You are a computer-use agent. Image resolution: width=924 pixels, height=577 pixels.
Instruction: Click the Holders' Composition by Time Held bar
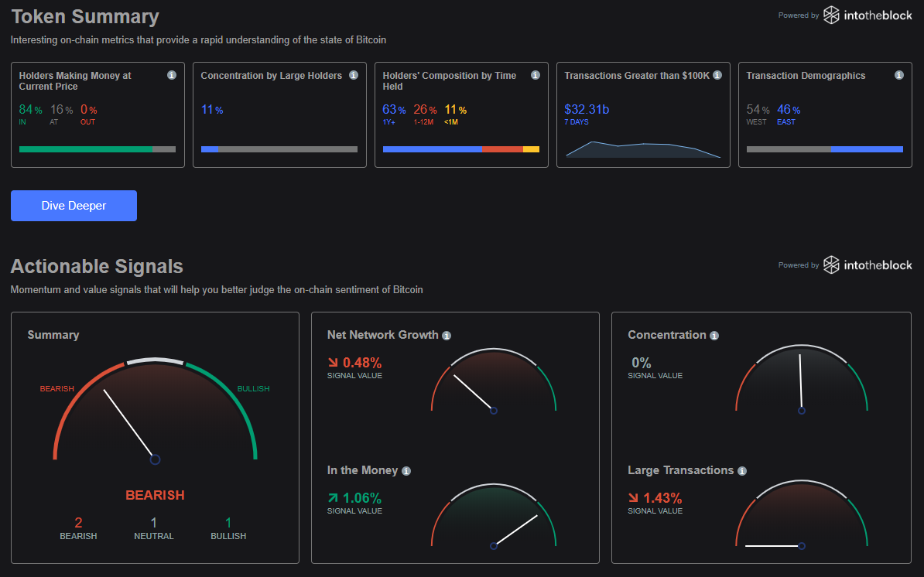460,149
